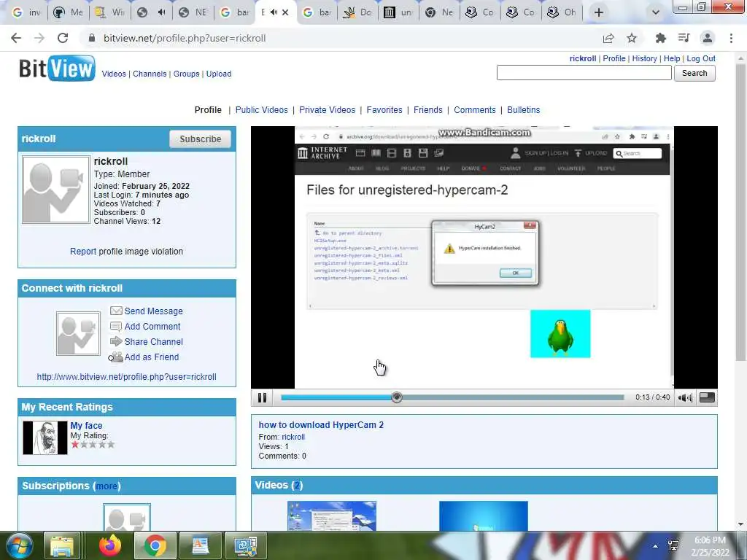Click the BitView logo
This screenshot has width=747, height=560.
coord(57,69)
